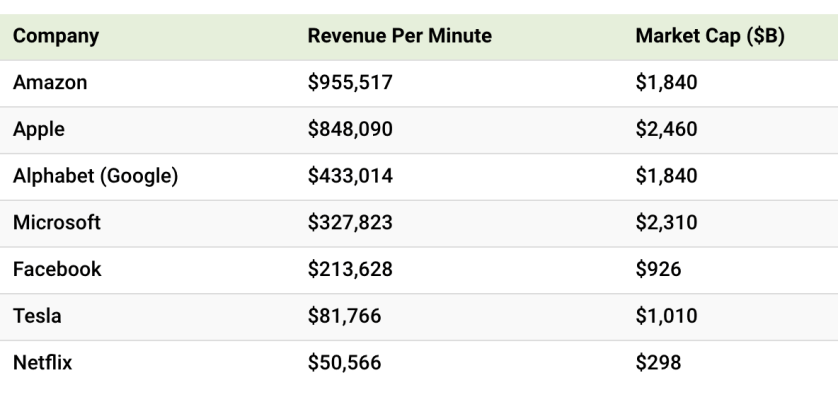The image size is (838, 402).
Task: Click the Revenue Per Minute column header
Action: click(x=399, y=38)
